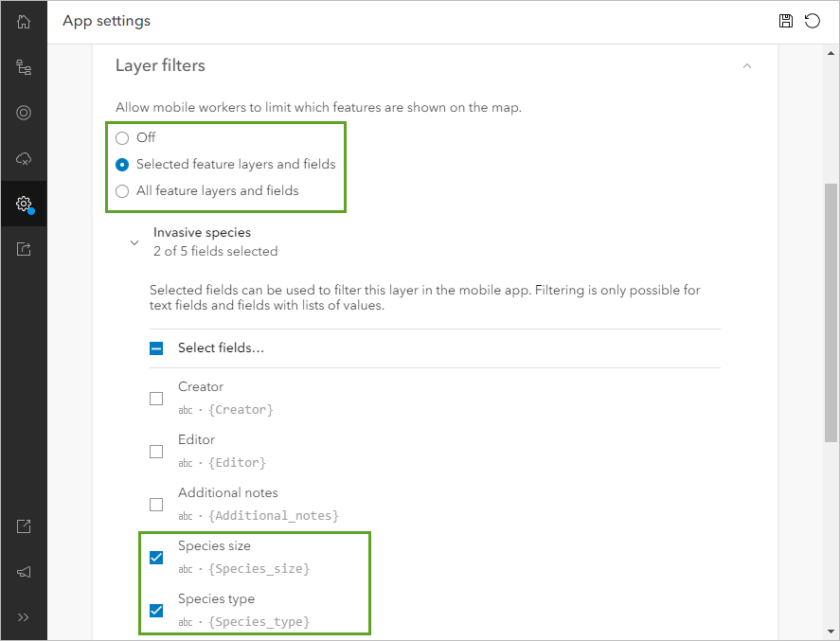Image resolution: width=840 pixels, height=641 pixels.
Task: Open the Sharing panel in the sidebar
Action: click(24, 248)
